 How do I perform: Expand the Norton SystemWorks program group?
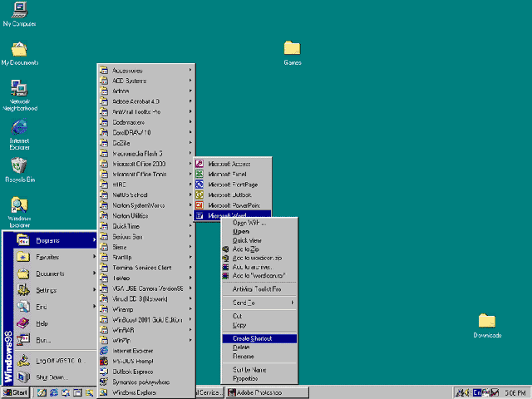[x=146, y=205]
